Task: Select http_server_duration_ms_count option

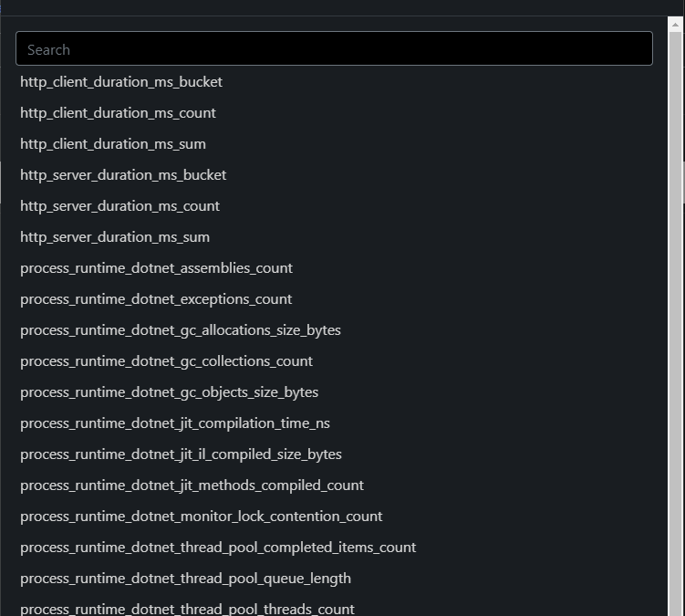Action: click(119, 206)
